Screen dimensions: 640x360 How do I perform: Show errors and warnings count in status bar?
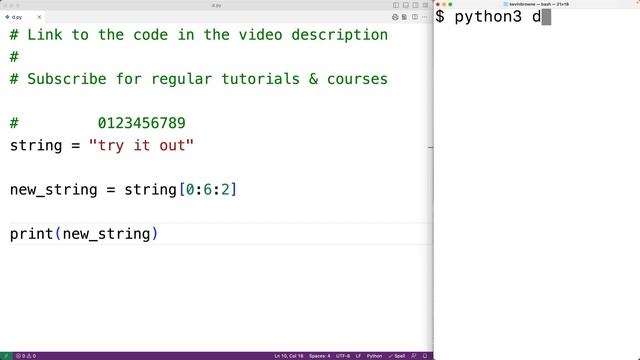click(x=26, y=356)
